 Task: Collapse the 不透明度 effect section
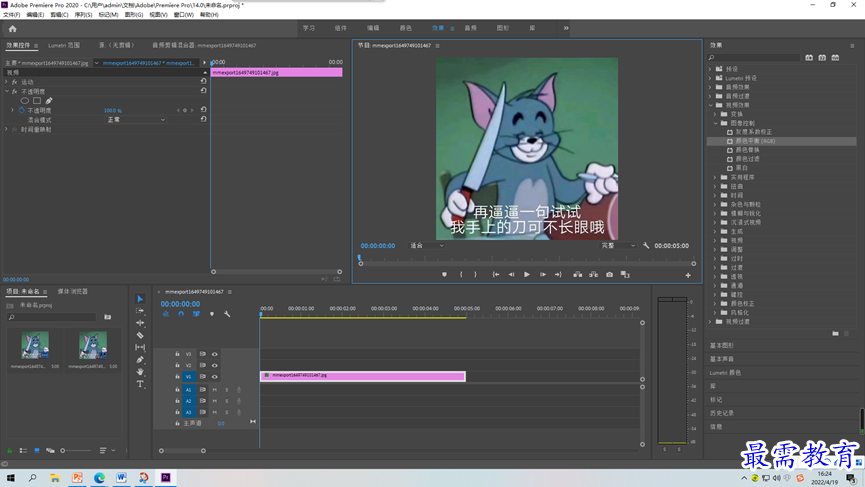click(x=7, y=91)
